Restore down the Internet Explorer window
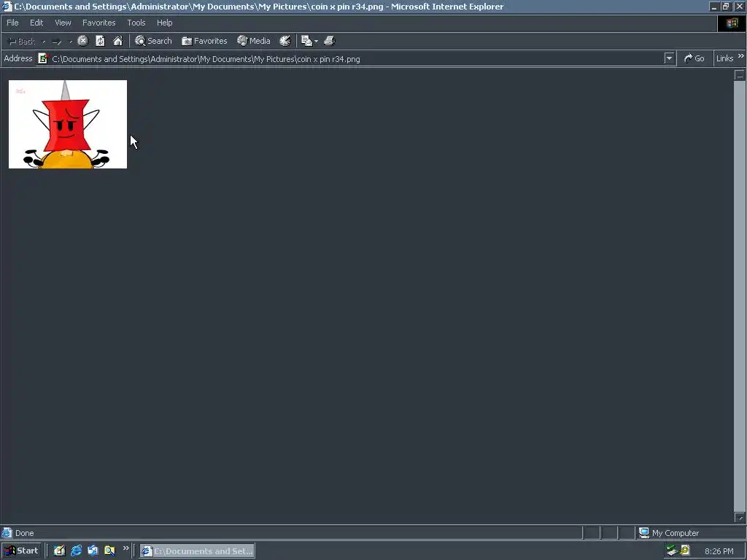 (726, 7)
